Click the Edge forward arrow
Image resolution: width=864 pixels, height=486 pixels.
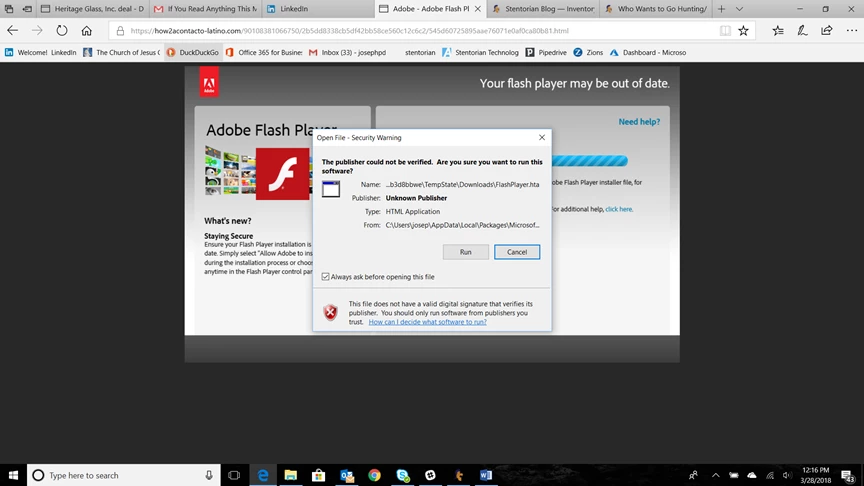click(x=37, y=31)
